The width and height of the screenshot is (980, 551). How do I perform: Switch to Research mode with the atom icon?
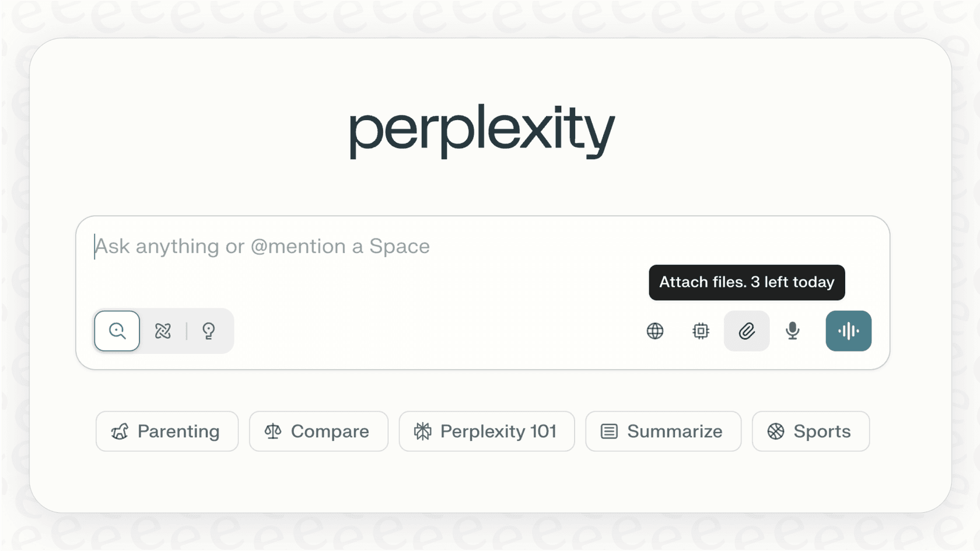point(162,331)
